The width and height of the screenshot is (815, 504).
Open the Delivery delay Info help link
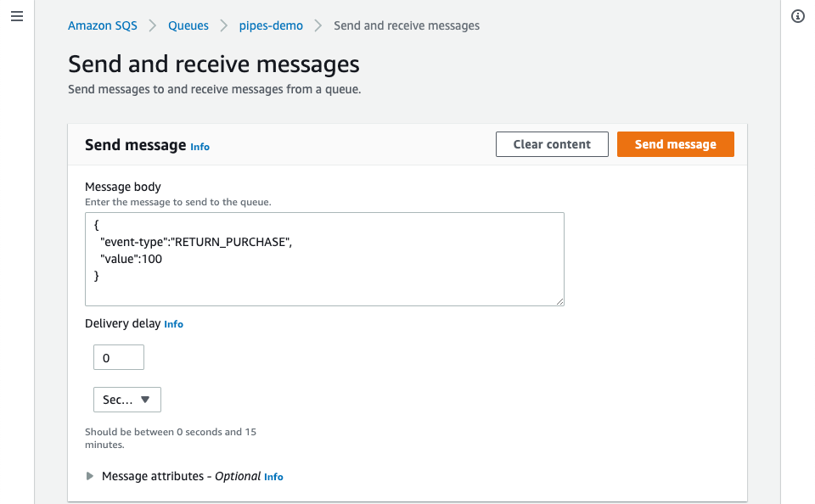pyautogui.click(x=174, y=324)
